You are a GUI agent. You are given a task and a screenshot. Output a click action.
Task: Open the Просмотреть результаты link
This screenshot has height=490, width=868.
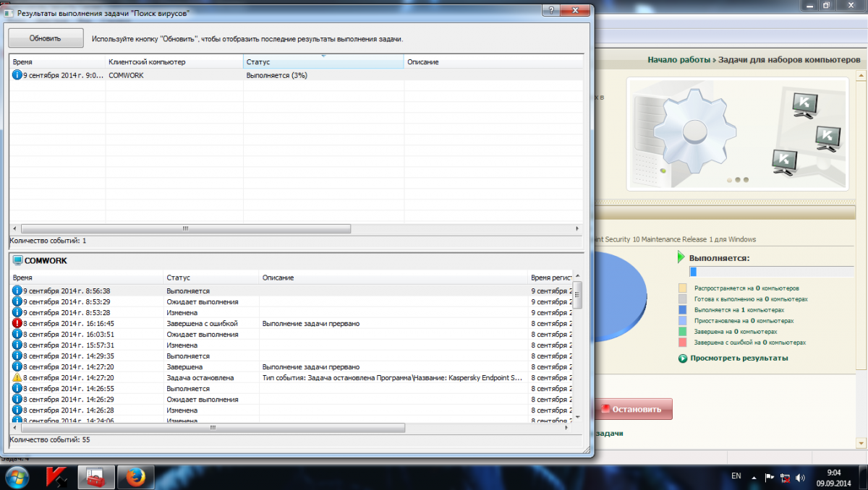[739, 358]
